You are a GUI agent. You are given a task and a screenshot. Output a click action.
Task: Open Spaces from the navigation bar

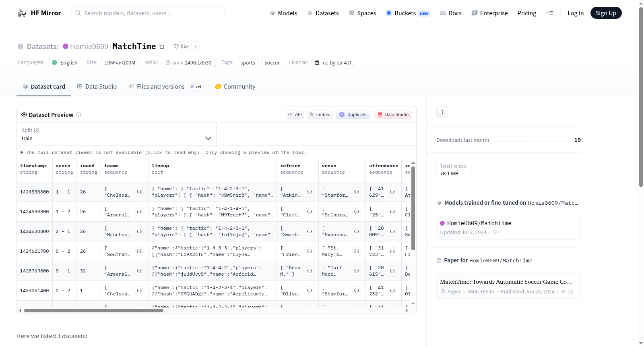362,13
